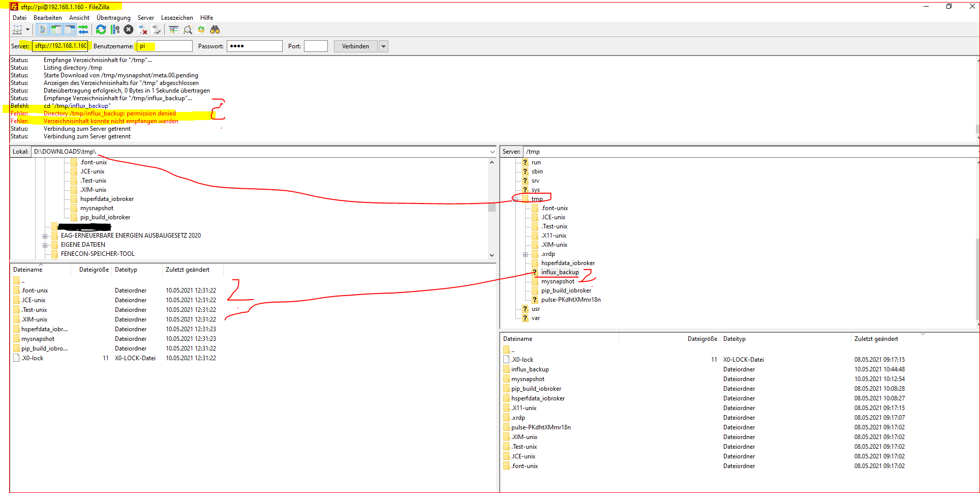The image size is (980, 493).
Task: Go to parent folder in remote list
Action: [508, 350]
